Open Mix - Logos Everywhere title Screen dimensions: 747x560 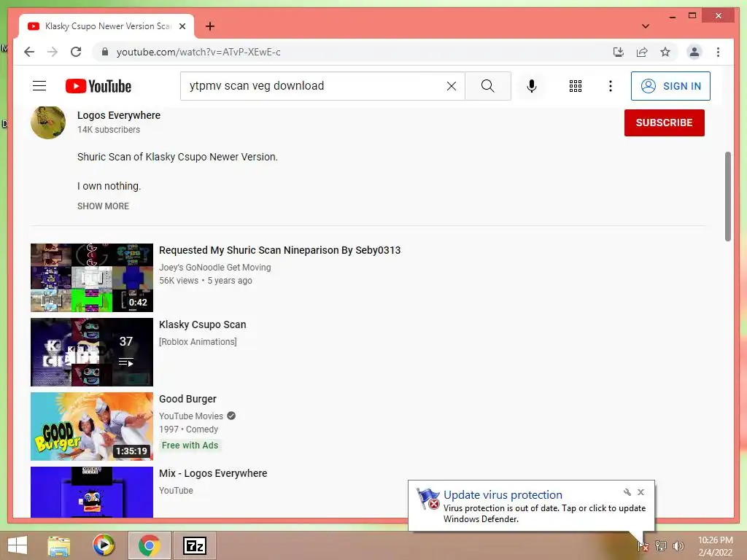point(213,473)
